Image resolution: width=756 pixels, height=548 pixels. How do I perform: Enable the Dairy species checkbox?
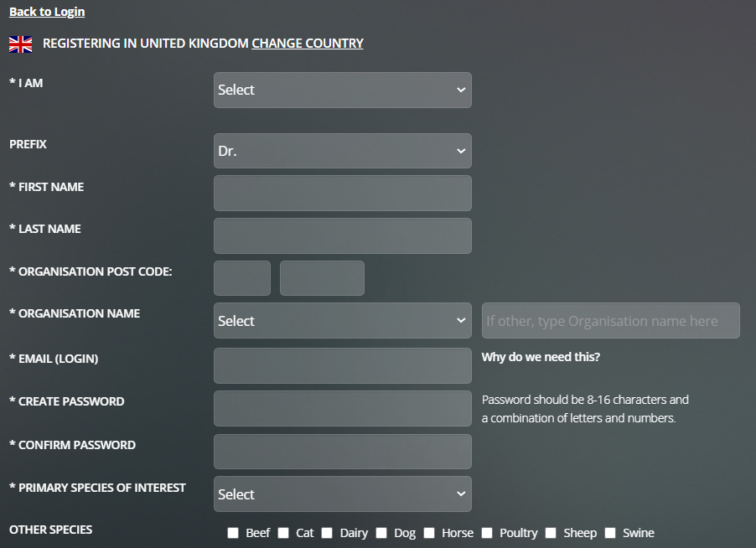(327, 533)
